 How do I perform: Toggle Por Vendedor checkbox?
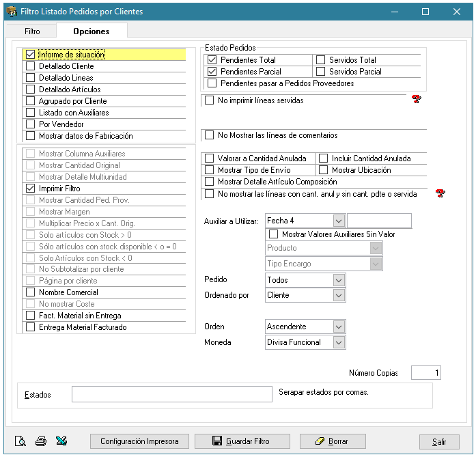(x=30, y=124)
